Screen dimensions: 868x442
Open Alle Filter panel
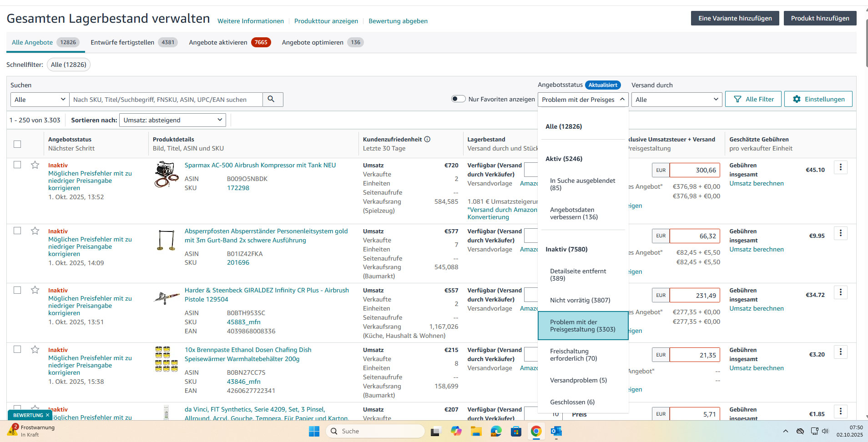[753, 99]
